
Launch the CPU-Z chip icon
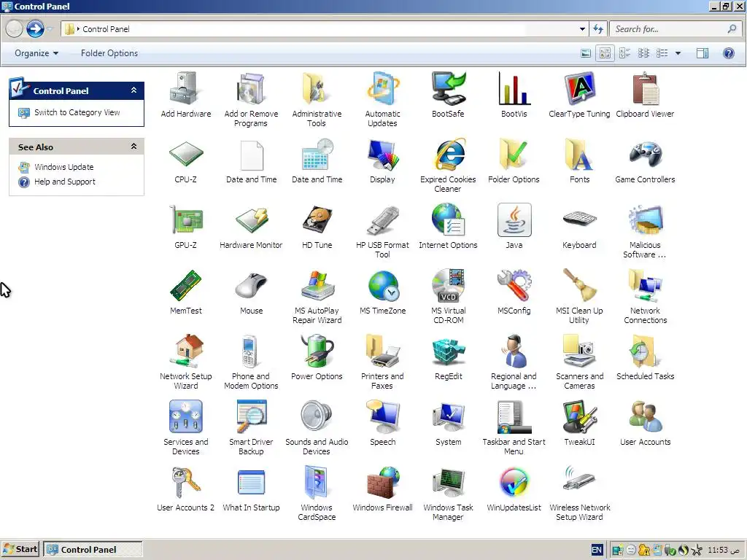(185, 161)
